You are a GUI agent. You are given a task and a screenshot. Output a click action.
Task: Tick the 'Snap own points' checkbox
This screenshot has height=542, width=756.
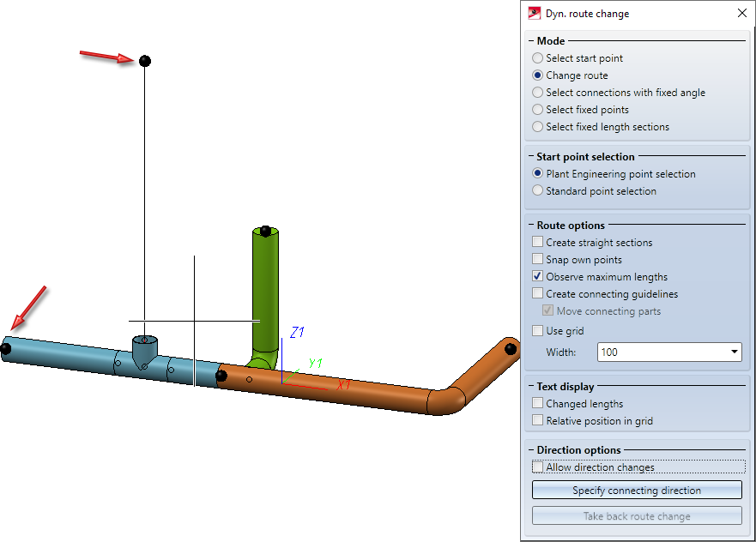click(x=537, y=259)
